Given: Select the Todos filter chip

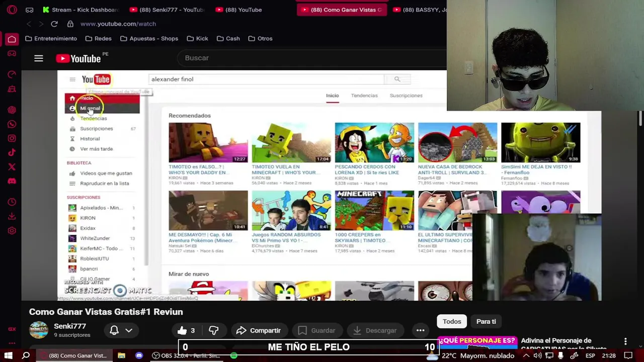Looking at the screenshot, I should click(x=452, y=321).
